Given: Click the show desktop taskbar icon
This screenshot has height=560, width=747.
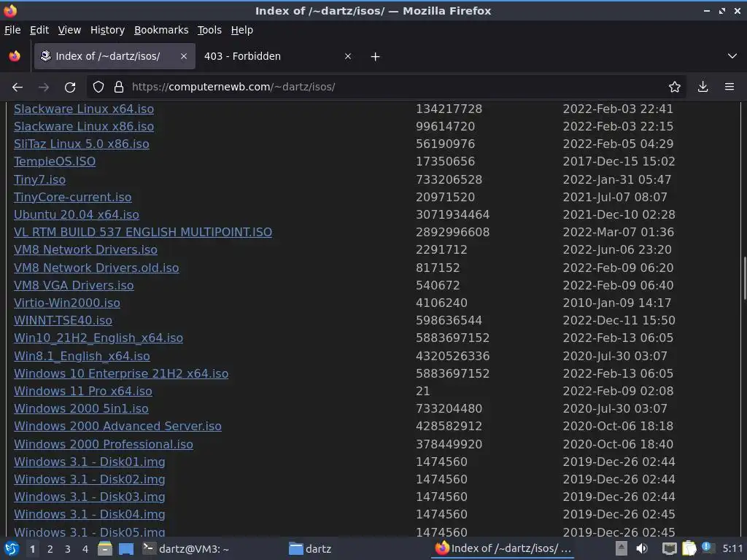Looking at the screenshot, I should click(x=126, y=549).
